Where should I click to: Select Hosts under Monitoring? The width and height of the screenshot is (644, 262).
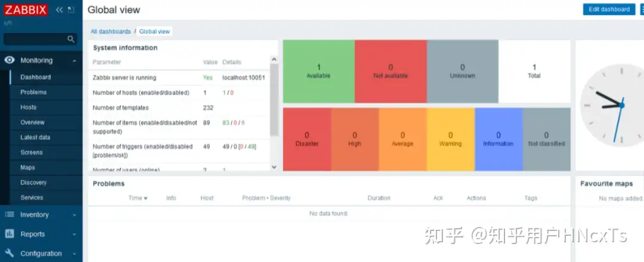pyautogui.click(x=28, y=107)
